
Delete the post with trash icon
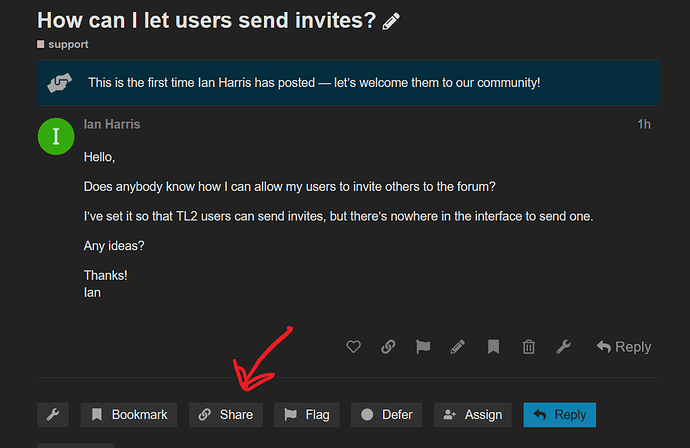click(x=529, y=347)
